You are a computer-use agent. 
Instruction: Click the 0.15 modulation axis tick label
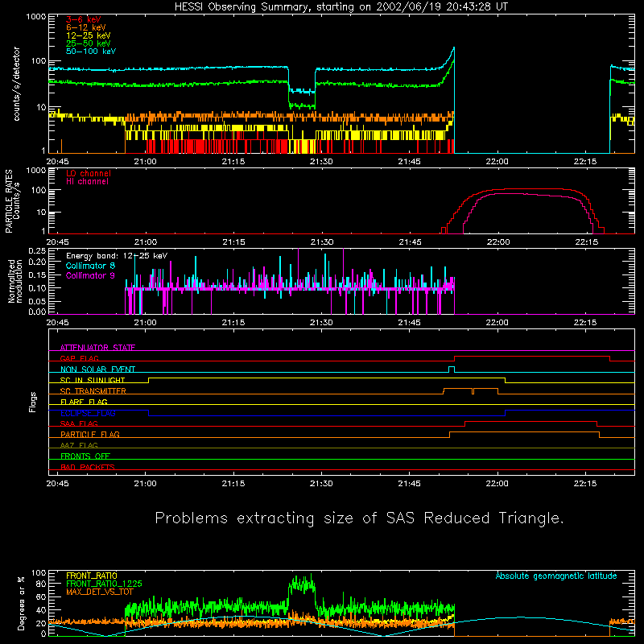pos(37,275)
